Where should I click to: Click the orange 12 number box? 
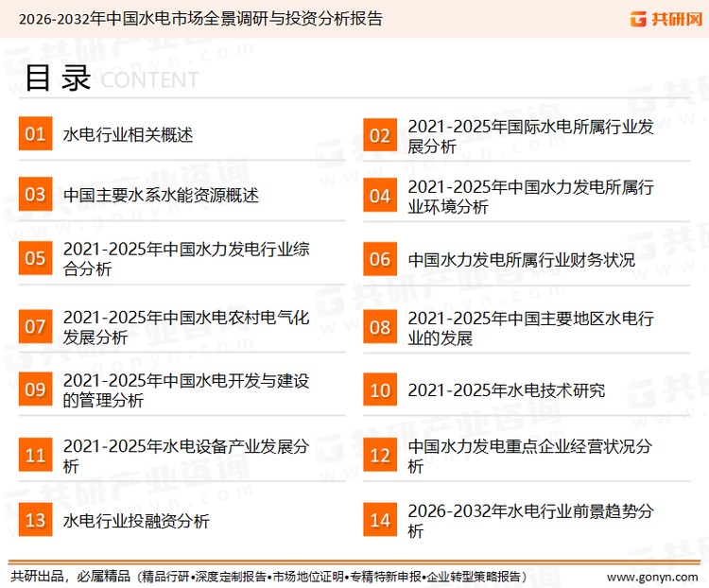pyautogui.click(x=380, y=455)
